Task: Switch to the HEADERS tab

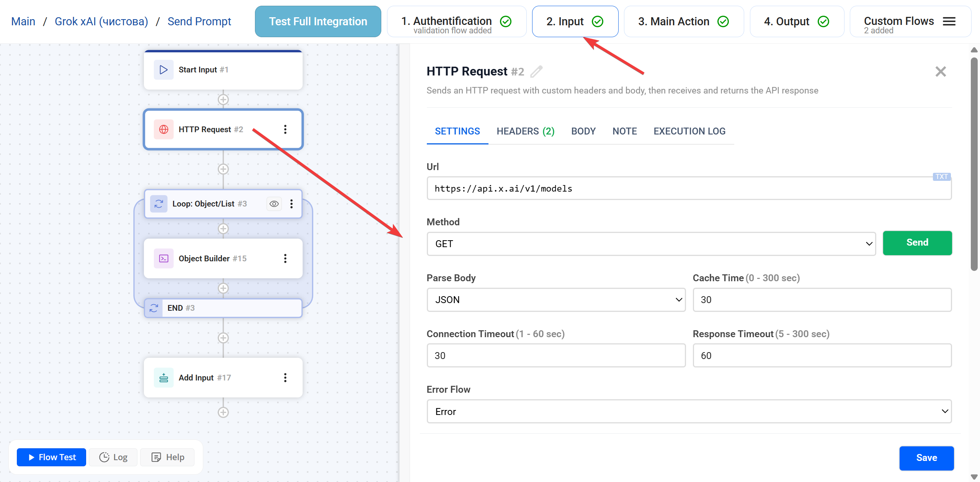Action: click(525, 131)
